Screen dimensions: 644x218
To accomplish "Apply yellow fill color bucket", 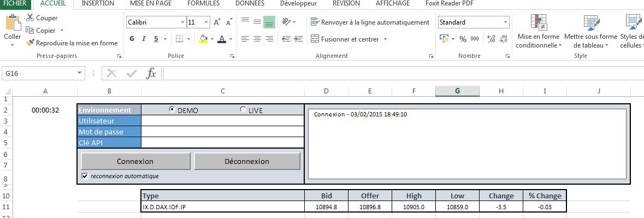I will pyautogui.click(x=203, y=39).
